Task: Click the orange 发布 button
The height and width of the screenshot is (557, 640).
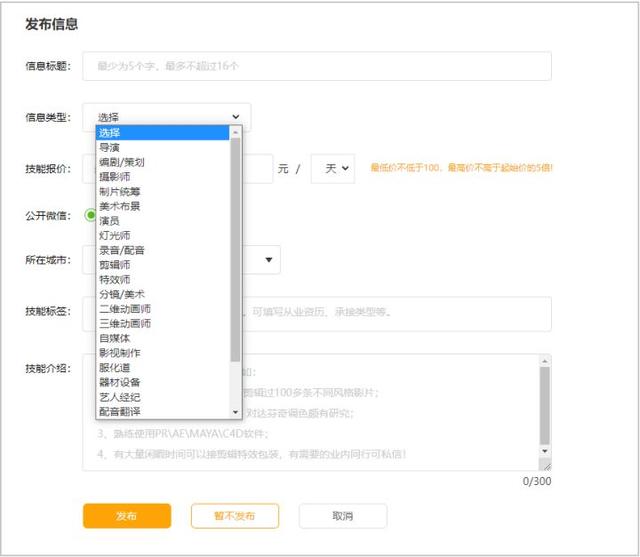Action: (127, 516)
